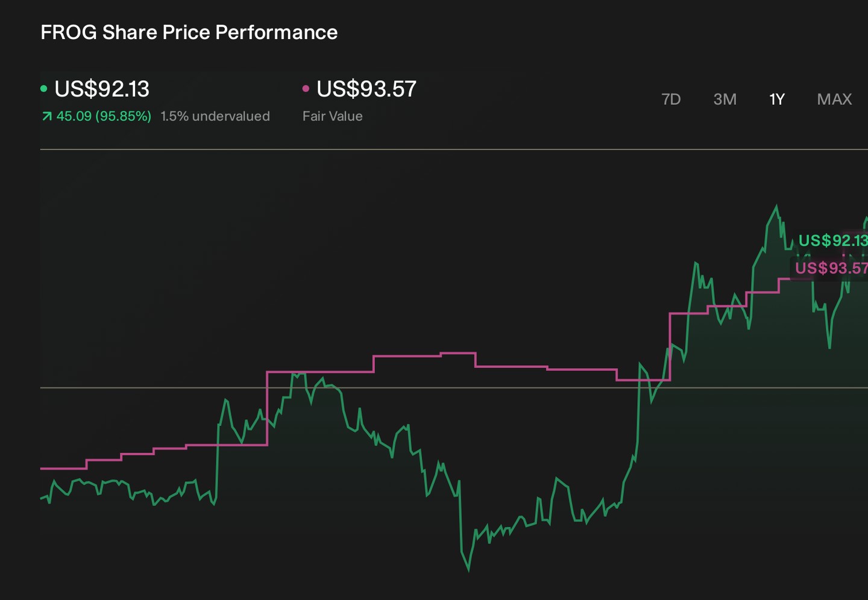Click the green US$92.13 chart label
The image size is (868, 600).
coord(833,240)
